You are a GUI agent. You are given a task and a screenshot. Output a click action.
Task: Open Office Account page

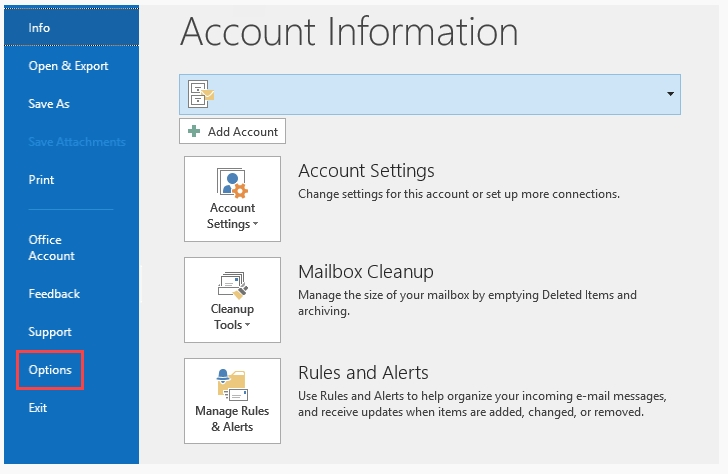52,247
